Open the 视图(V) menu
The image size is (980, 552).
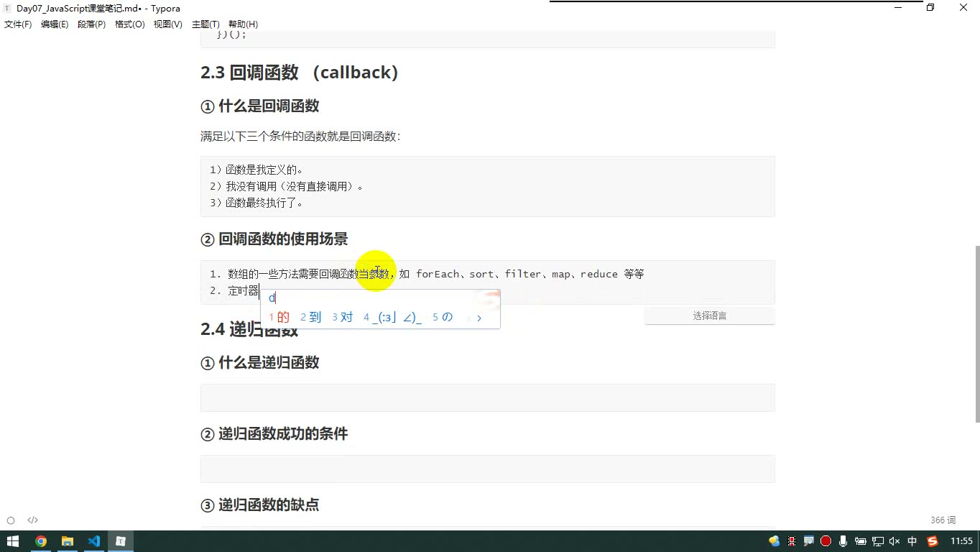pyautogui.click(x=168, y=24)
